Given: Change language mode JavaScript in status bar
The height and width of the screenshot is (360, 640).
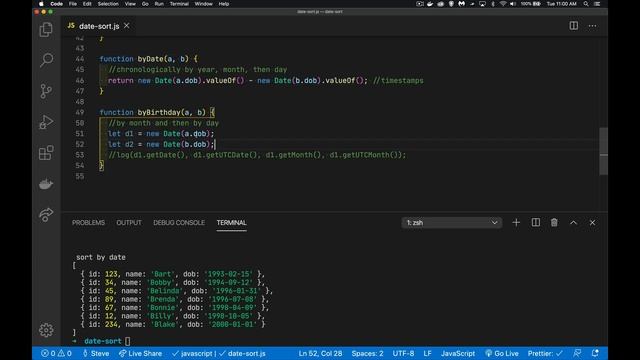Looking at the screenshot, I should pos(458,353).
